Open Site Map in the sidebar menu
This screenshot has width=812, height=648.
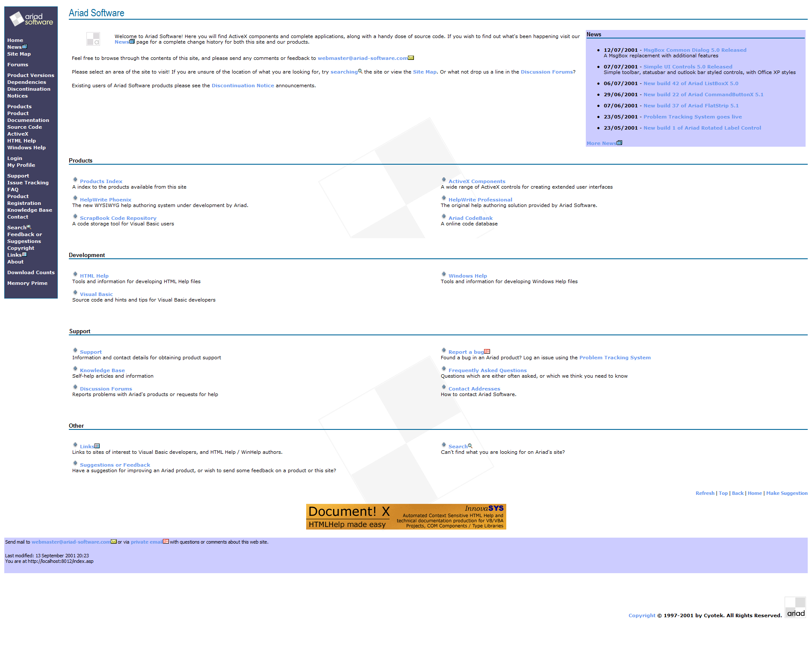[x=19, y=54]
